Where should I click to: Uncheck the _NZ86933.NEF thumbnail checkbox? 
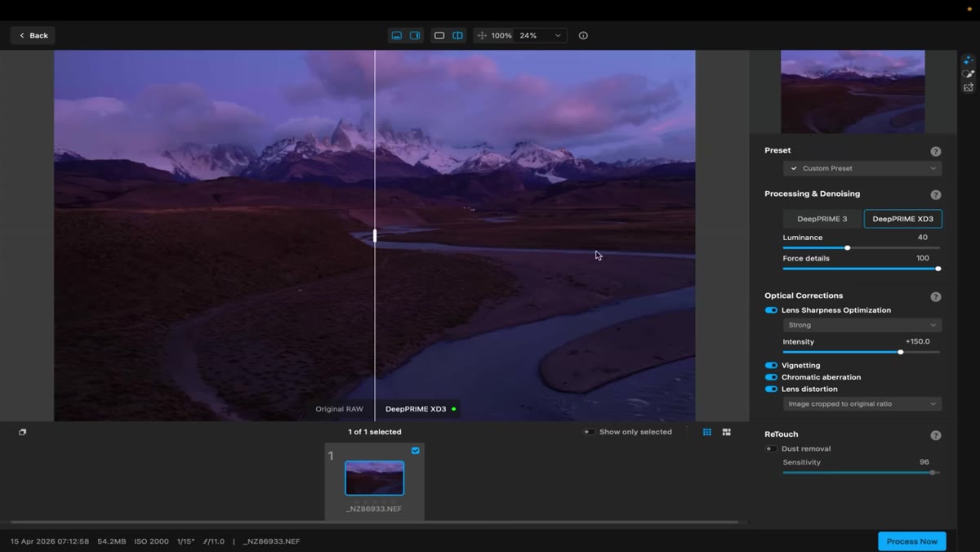pyautogui.click(x=416, y=451)
